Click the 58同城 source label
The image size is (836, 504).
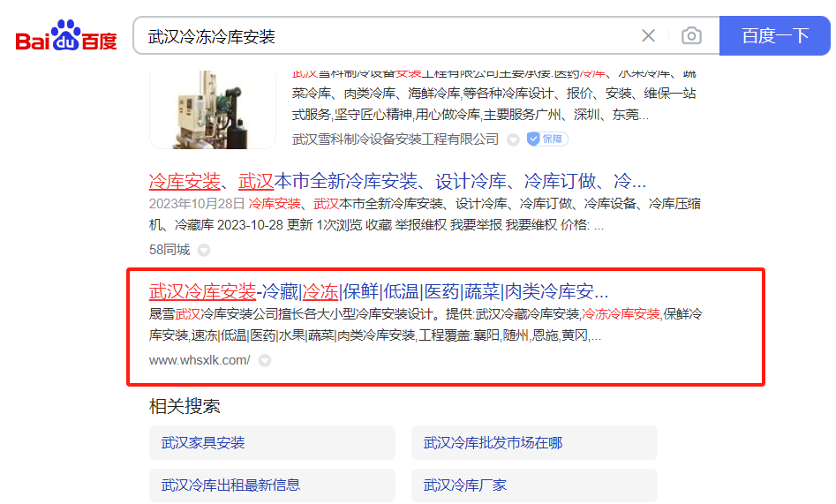(x=169, y=250)
